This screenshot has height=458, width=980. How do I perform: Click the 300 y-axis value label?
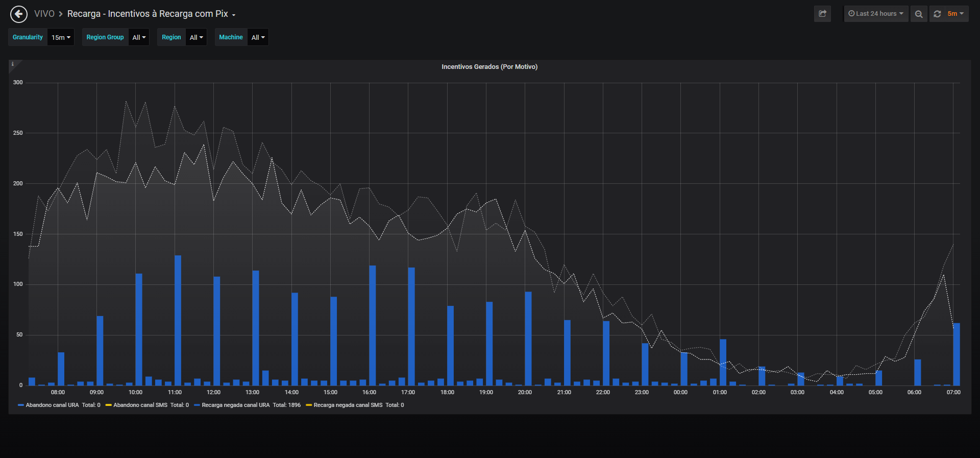point(18,82)
